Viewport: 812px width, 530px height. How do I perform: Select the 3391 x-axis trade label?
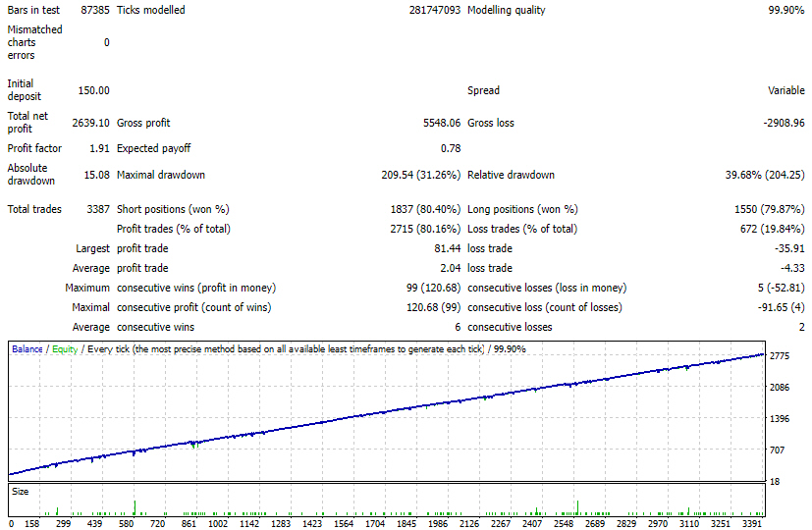752,524
